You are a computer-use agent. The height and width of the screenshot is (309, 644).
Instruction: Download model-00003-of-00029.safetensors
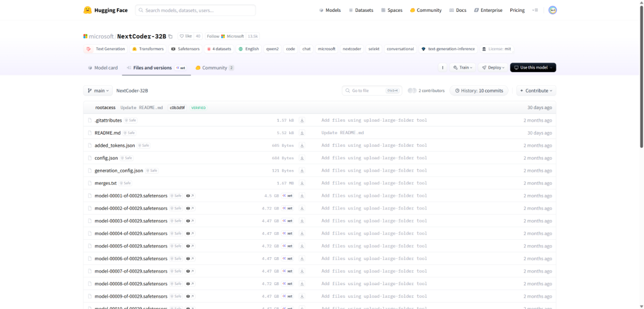point(302,221)
